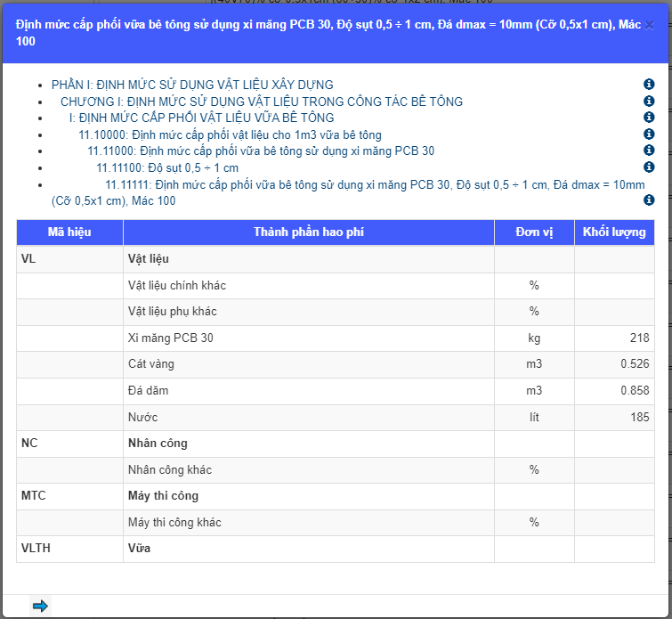Click info icon beside 11.11111 row
The height and width of the screenshot is (619, 672).
[649, 200]
